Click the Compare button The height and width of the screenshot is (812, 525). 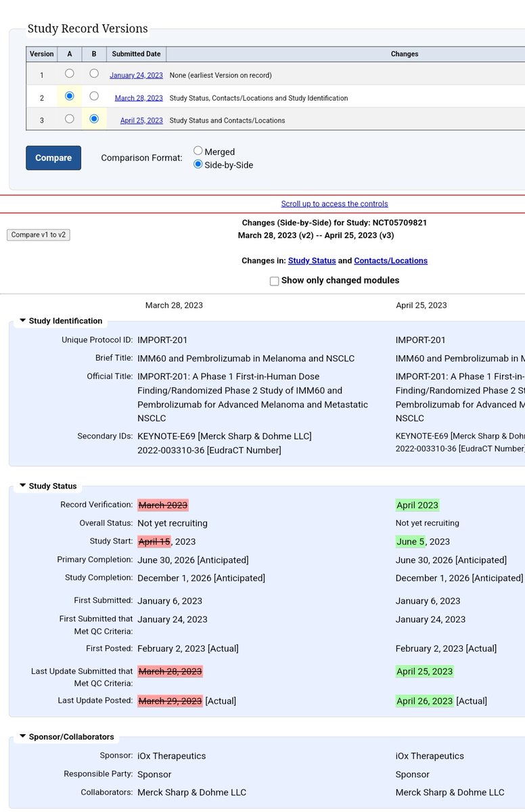(x=53, y=158)
